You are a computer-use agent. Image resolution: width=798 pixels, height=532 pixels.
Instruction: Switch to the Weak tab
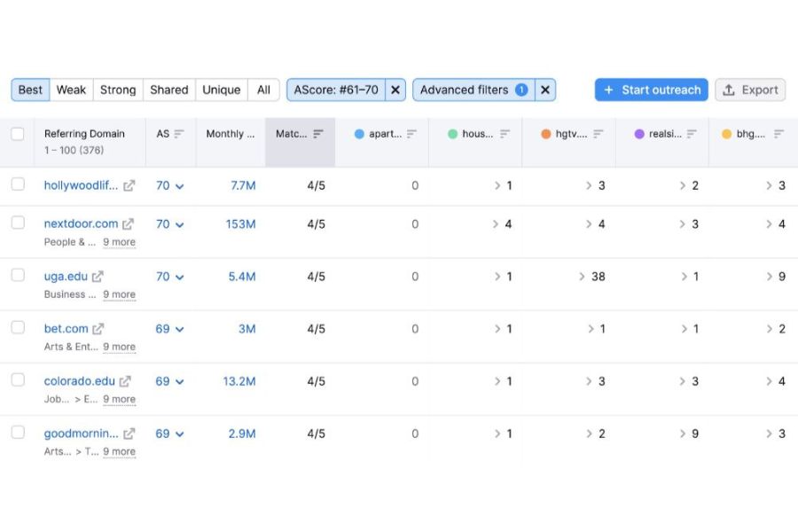pos(71,90)
